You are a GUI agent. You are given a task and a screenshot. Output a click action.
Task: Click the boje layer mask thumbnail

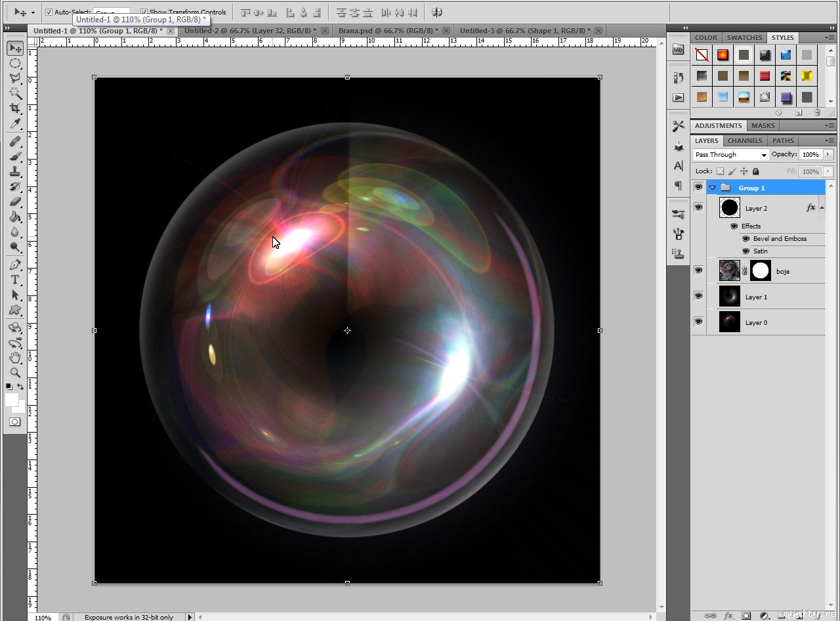coord(761,270)
